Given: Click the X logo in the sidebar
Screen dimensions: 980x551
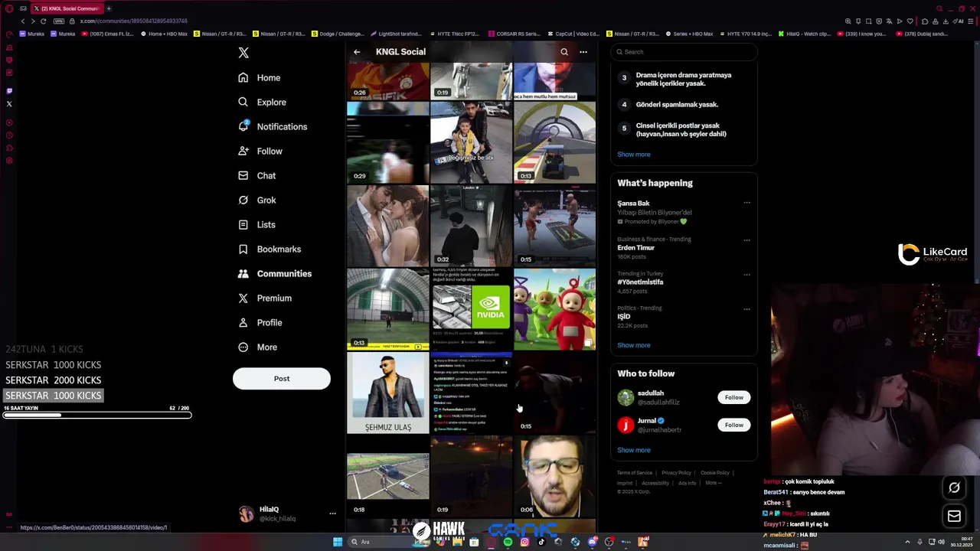Looking at the screenshot, I should point(243,53).
